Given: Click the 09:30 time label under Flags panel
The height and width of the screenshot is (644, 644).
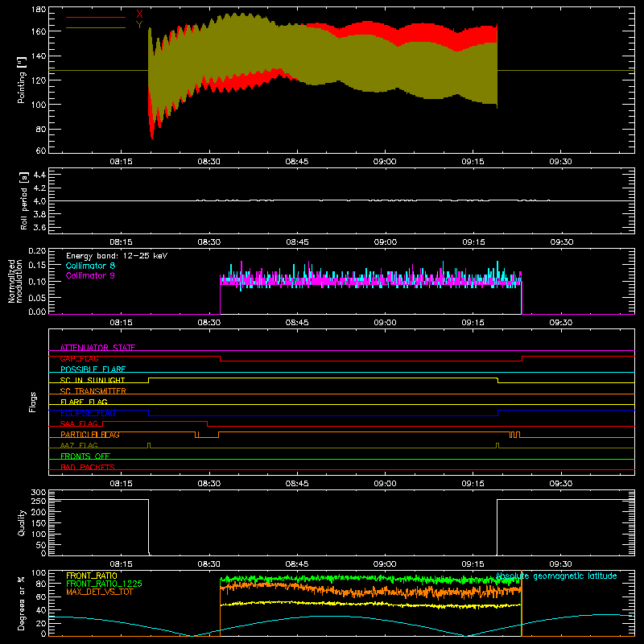Looking at the screenshot, I should tap(560, 484).
